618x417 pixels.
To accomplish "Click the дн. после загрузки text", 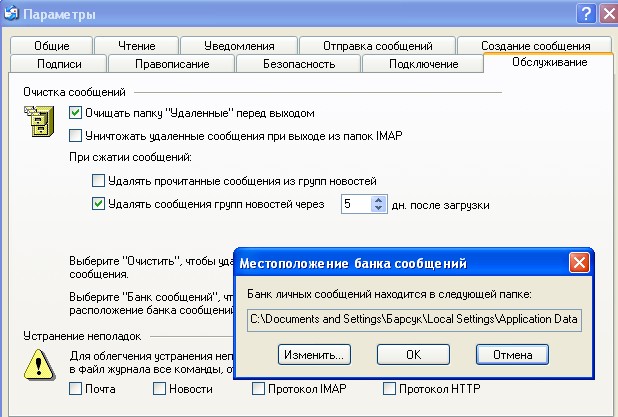I will (x=441, y=205).
